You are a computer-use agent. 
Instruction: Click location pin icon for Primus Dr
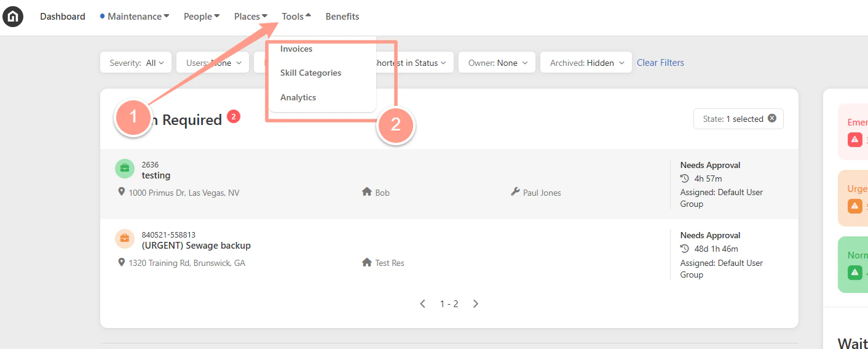point(121,192)
